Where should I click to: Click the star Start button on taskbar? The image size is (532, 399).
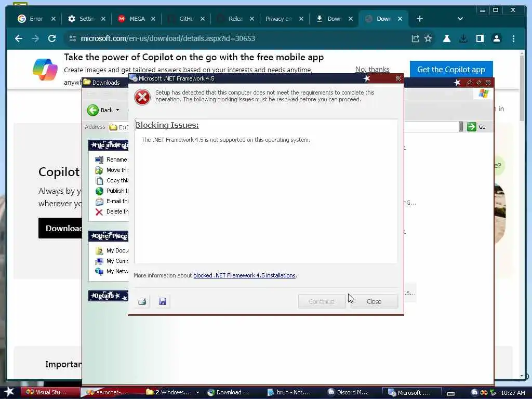click(9, 392)
